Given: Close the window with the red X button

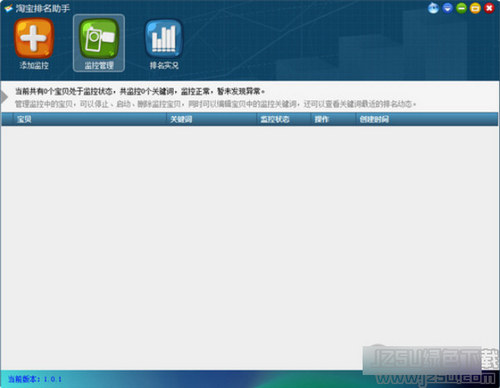Looking at the screenshot, I should pyautogui.click(x=489, y=8).
